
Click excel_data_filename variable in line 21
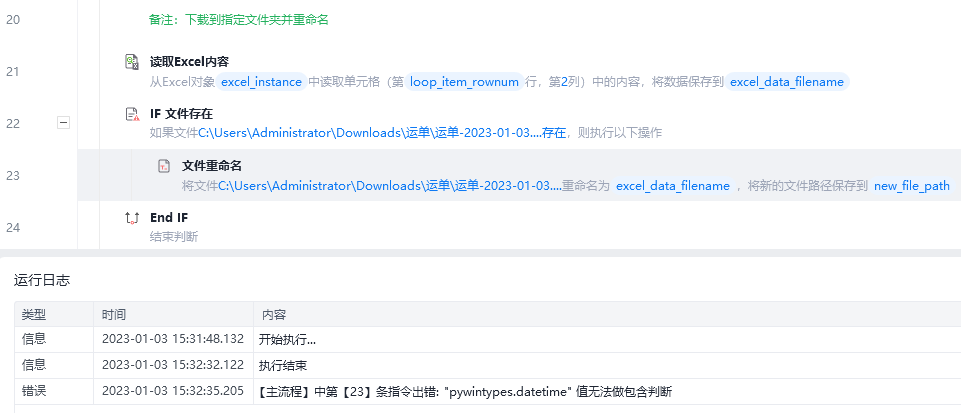pos(787,81)
